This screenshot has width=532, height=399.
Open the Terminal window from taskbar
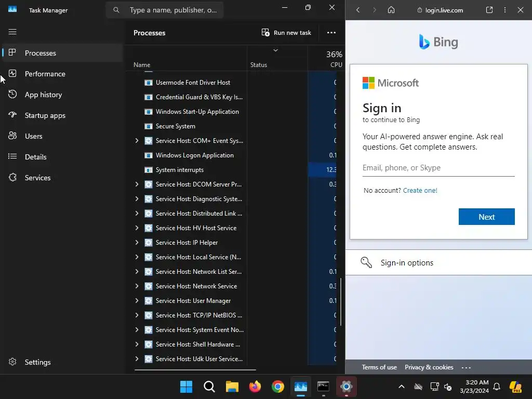[323, 387]
